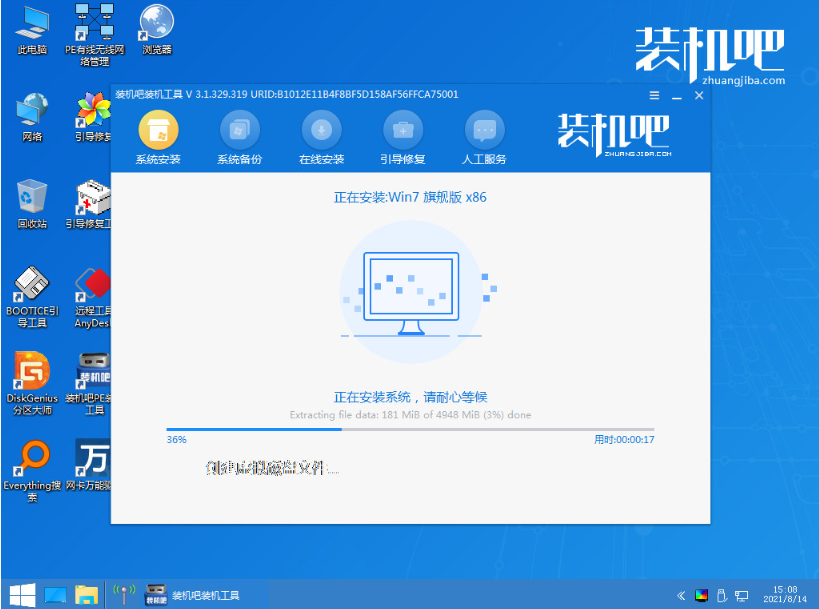Minimize the 装机吧装机工具 window
819x609 pixels.
click(x=677, y=97)
